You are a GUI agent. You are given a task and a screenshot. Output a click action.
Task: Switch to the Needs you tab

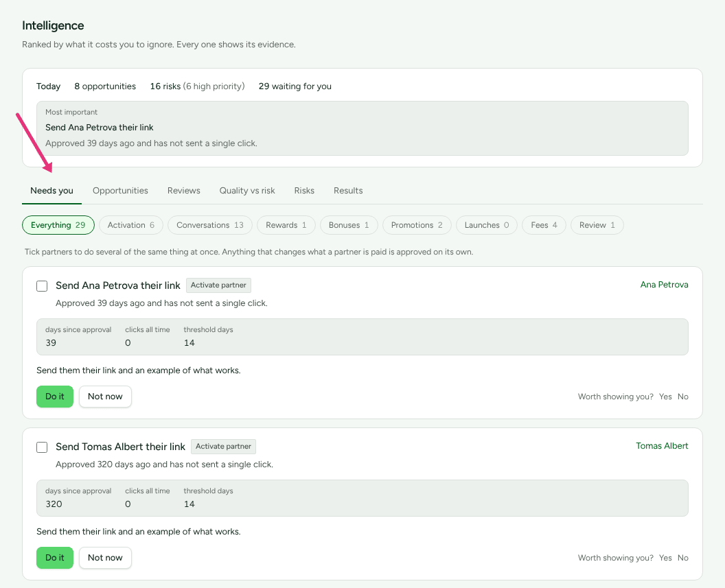(51, 190)
